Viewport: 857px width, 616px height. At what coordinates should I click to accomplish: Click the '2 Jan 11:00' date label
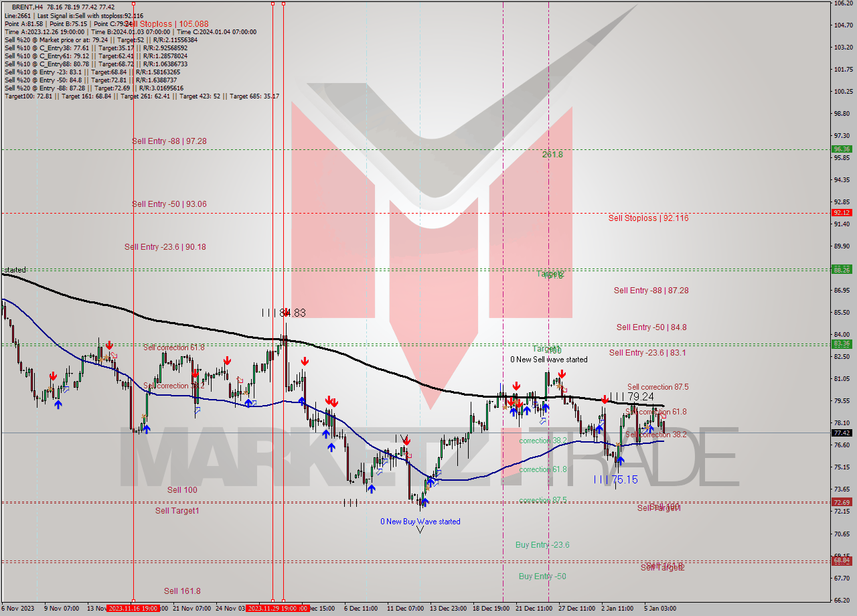[x=617, y=609]
